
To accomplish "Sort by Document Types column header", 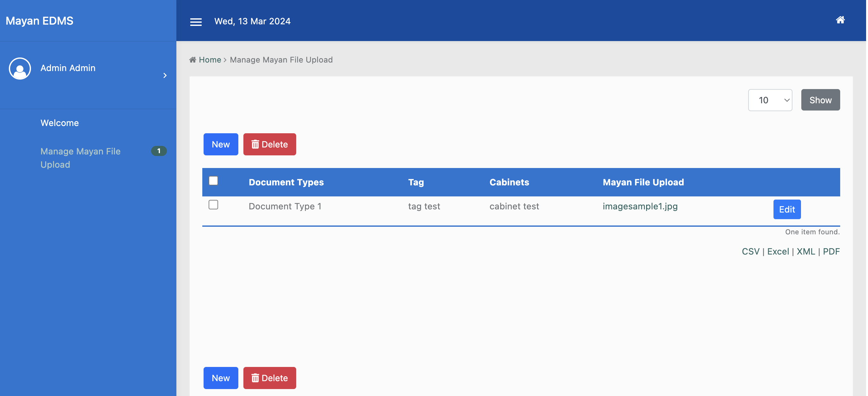I will tap(286, 182).
